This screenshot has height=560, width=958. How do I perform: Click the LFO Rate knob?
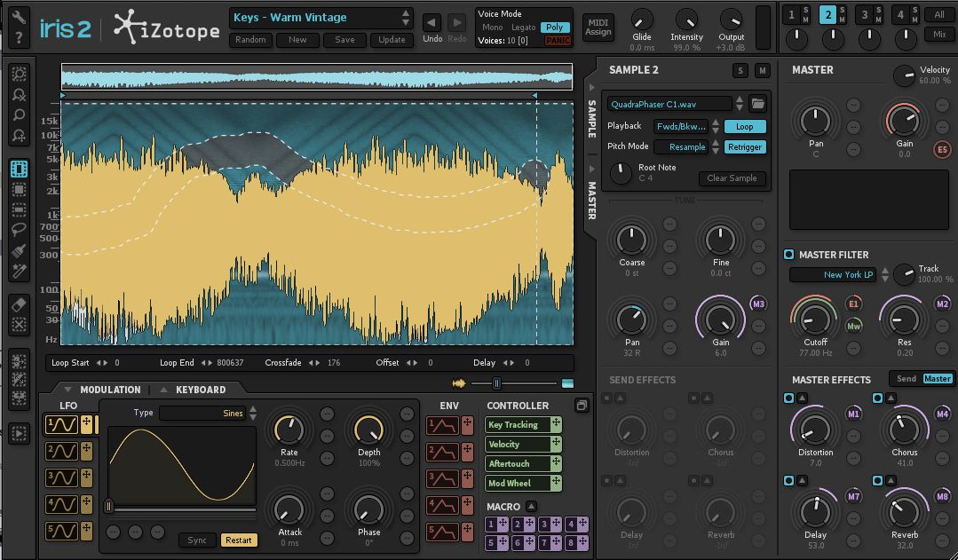pyautogui.click(x=289, y=430)
